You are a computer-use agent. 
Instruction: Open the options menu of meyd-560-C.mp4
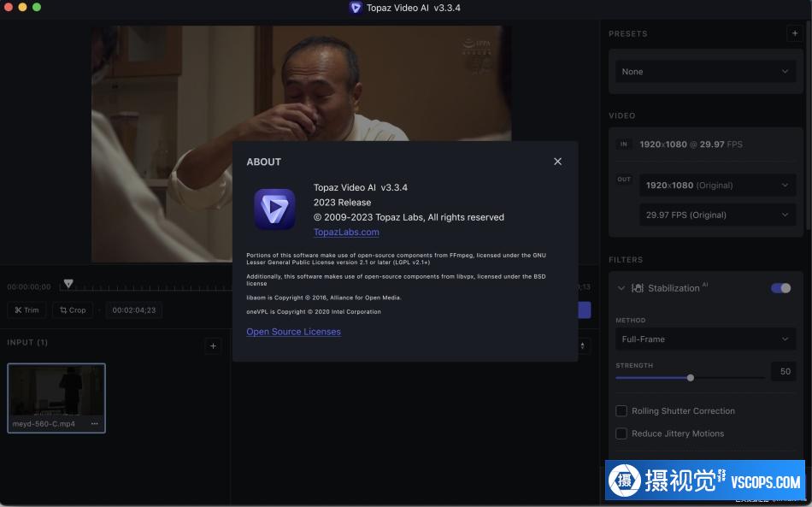tap(94, 423)
